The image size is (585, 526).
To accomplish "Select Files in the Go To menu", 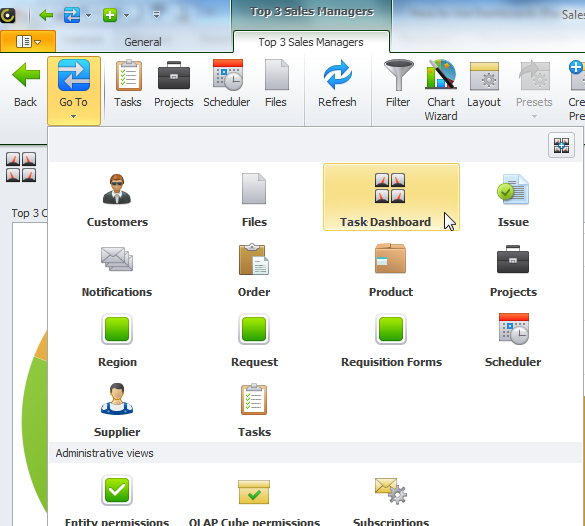I will point(254,201).
